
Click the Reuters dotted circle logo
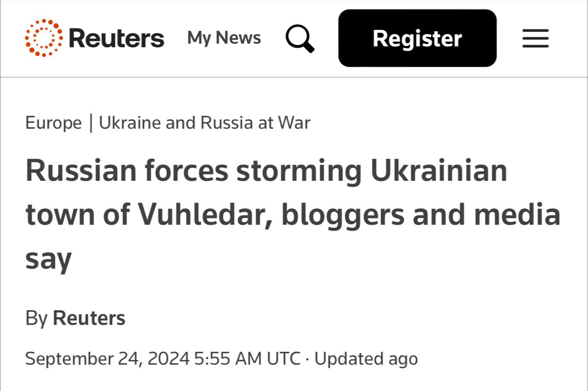(x=44, y=38)
